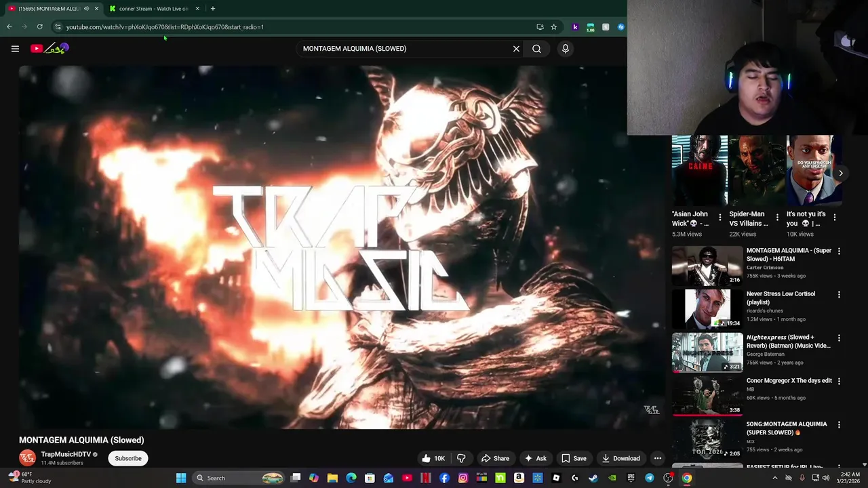Open Windows Start menu
868x488 pixels.
click(x=181, y=478)
